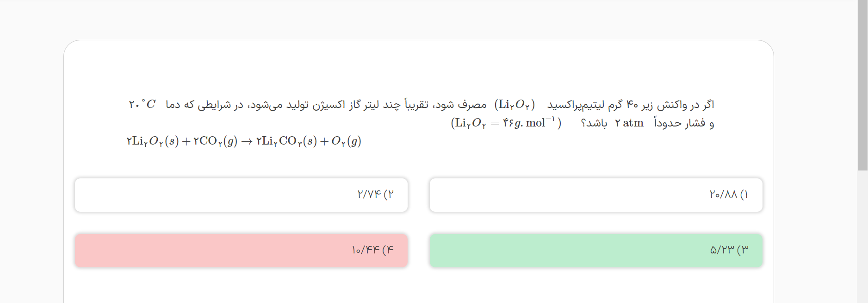Select answer option 1 with value 20/88

click(x=596, y=195)
